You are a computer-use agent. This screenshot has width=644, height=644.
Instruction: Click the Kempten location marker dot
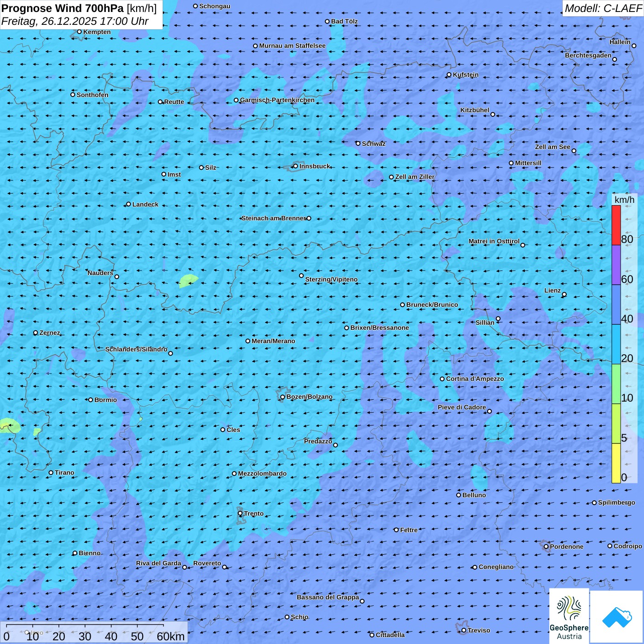point(79,32)
